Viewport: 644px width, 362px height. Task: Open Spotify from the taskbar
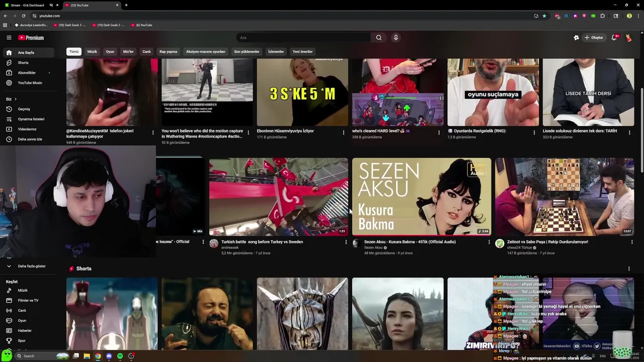coord(120,356)
